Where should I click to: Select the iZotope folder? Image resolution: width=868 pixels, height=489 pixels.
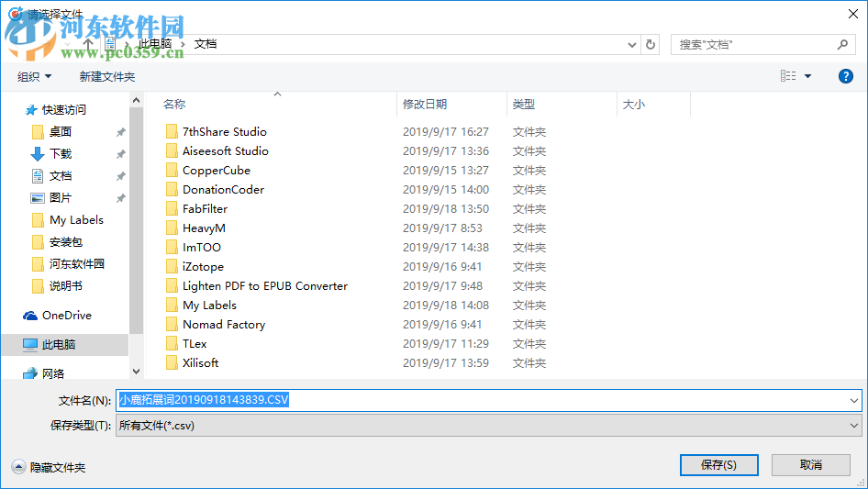(203, 267)
